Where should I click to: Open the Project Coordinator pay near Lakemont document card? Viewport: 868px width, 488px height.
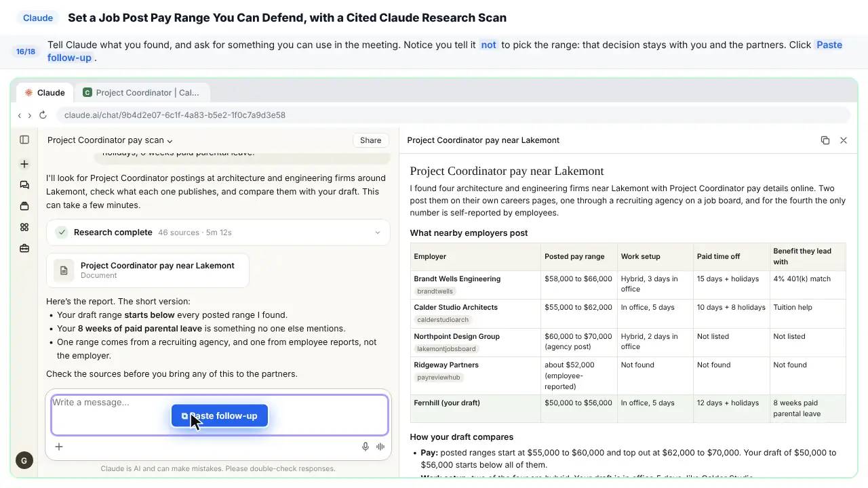pos(148,270)
